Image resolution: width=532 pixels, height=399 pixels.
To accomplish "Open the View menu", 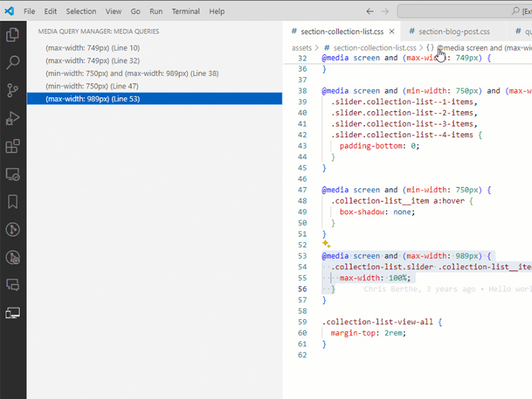I will pyautogui.click(x=113, y=11).
